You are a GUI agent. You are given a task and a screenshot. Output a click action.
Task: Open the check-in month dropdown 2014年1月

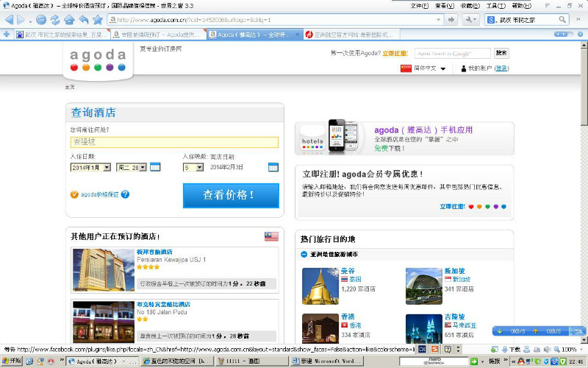[x=92, y=167]
